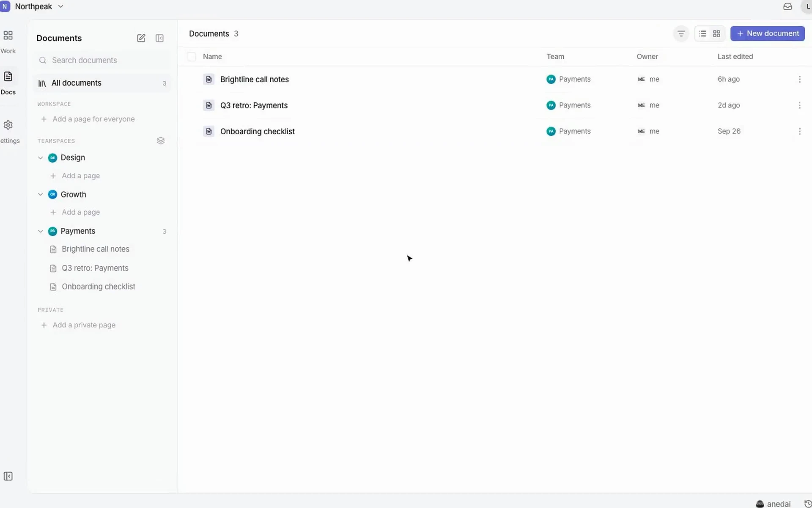Collapse the Documents sidebar panel icon
This screenshot has height=508, width=812.
[x=159, y=38]
